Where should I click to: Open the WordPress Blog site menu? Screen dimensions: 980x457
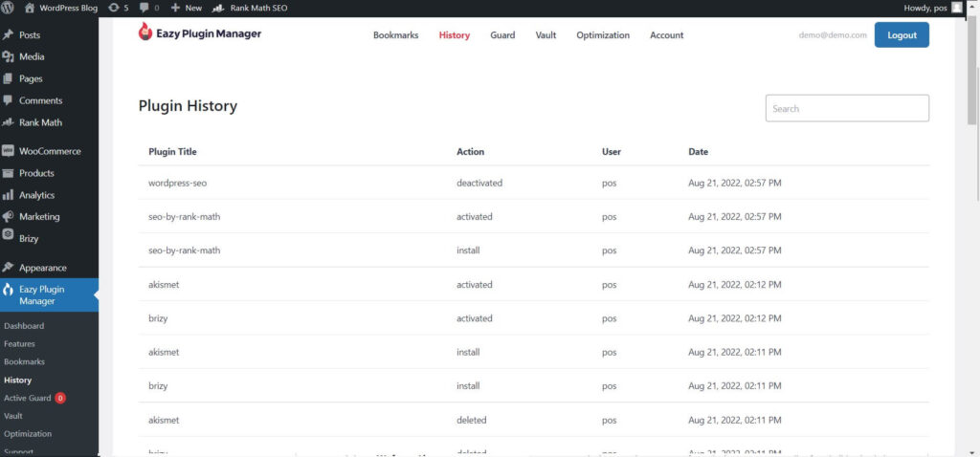[x=68, y=8]
